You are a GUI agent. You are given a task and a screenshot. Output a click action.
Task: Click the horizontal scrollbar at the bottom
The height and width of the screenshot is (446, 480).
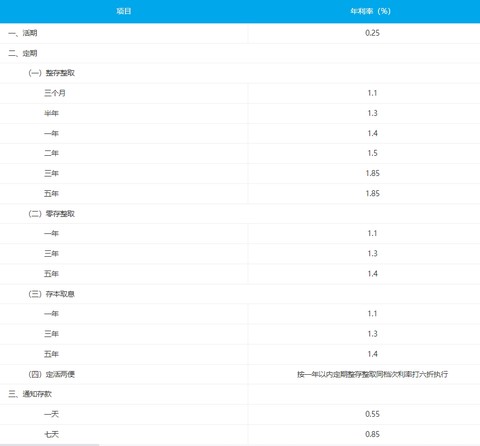point(50,445)
